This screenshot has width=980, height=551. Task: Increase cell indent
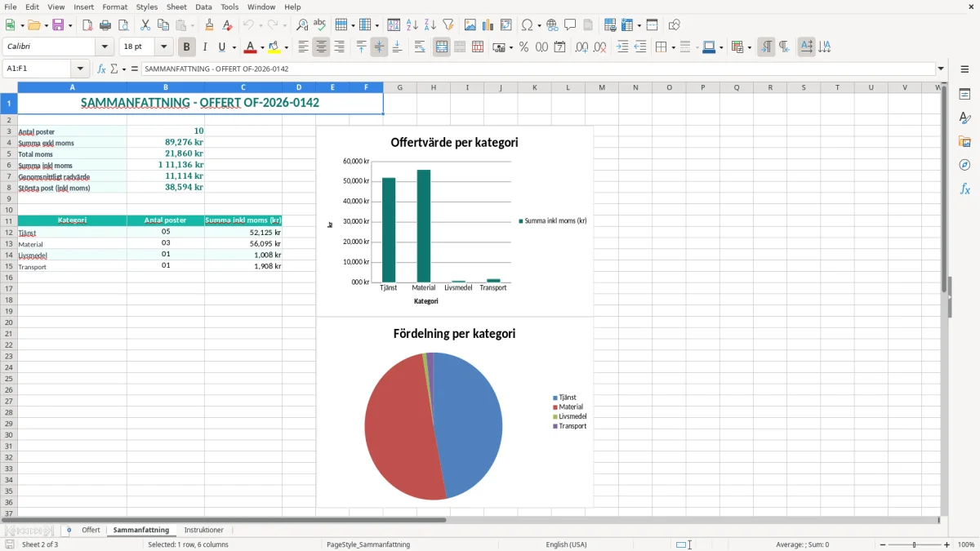click(622, 47)
